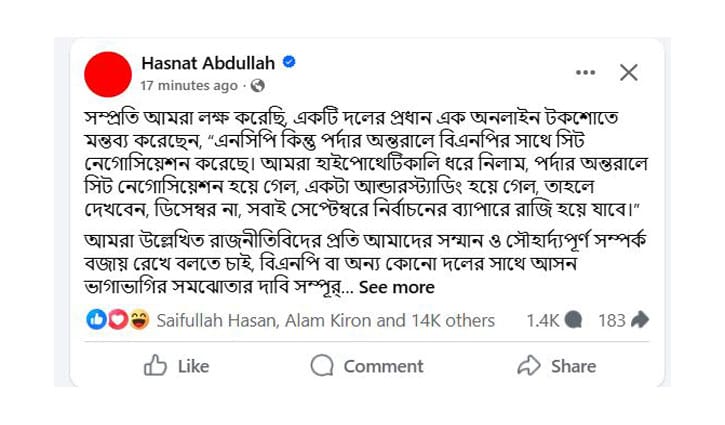View "Saifullah Hasan, Alam Kiron and 14K others" reactors

(325, 320)
